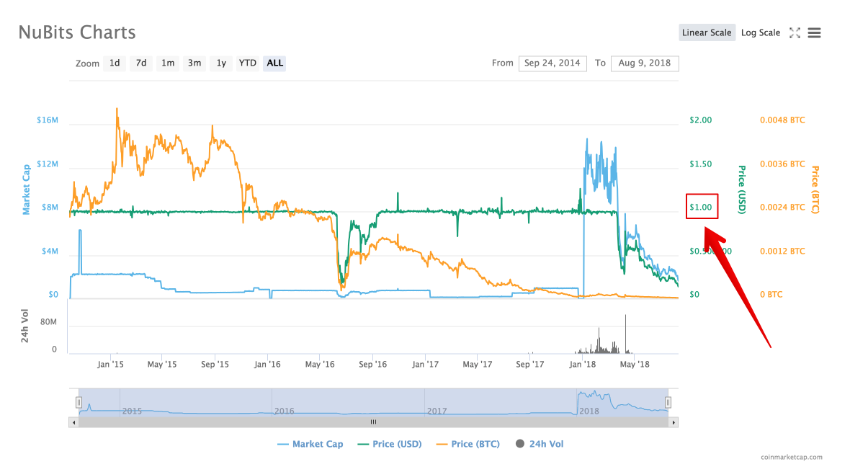The height and width of the screenshot is (472, 868).
Task: Edit the To date field
Action: [645, 63]
